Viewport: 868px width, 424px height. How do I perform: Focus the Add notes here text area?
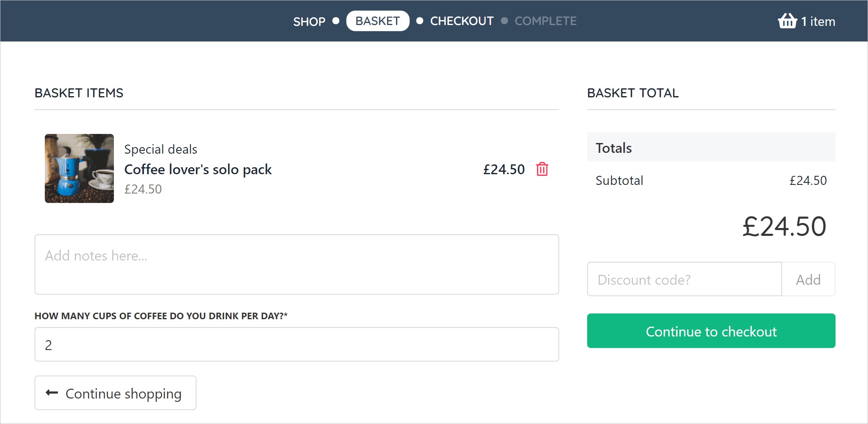click(x=296, y=264)
